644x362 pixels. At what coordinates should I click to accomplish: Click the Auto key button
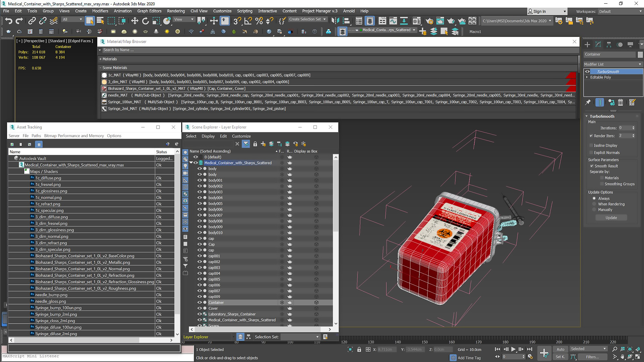(560, 349)
